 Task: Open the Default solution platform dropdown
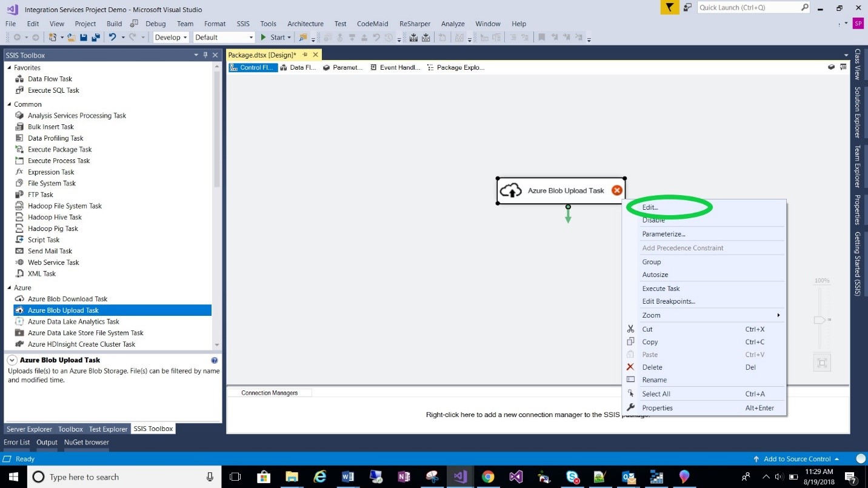[x=224, y=38]
